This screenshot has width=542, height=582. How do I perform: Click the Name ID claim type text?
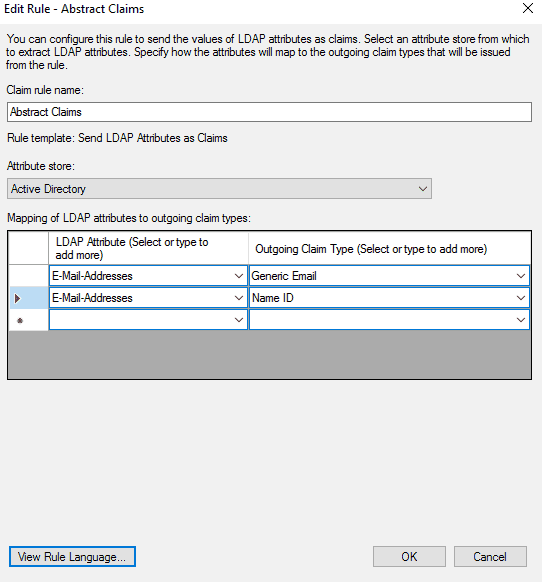coord(273,298)
